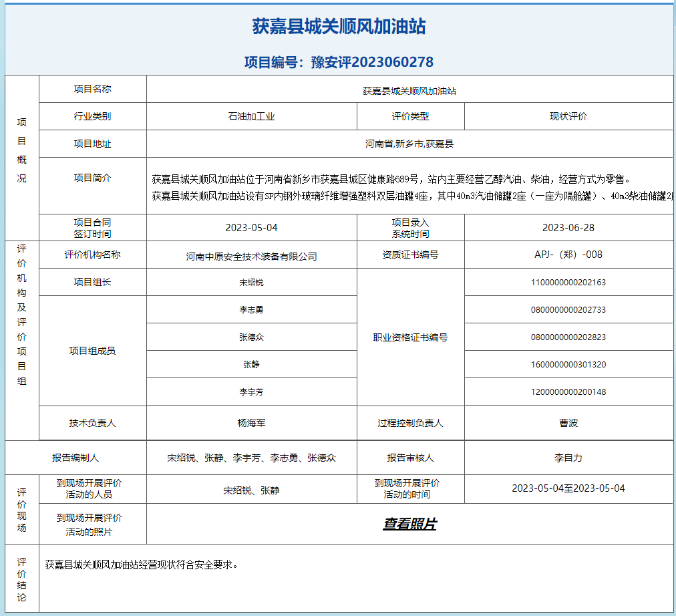Select certificate number 1100000000202163
This screenshot has height=616, width=676.
568,283
